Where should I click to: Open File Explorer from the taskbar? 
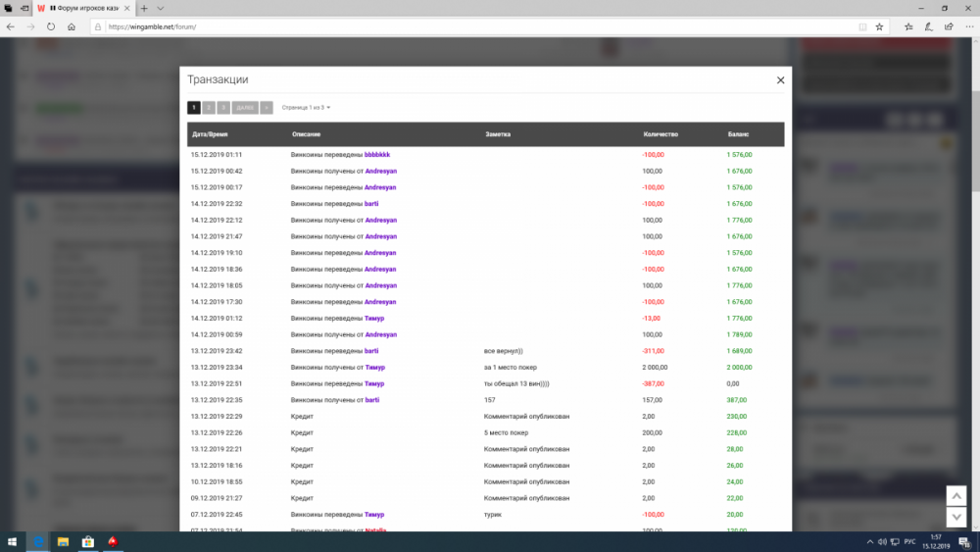pyautogui.click(x=63, y=541)
